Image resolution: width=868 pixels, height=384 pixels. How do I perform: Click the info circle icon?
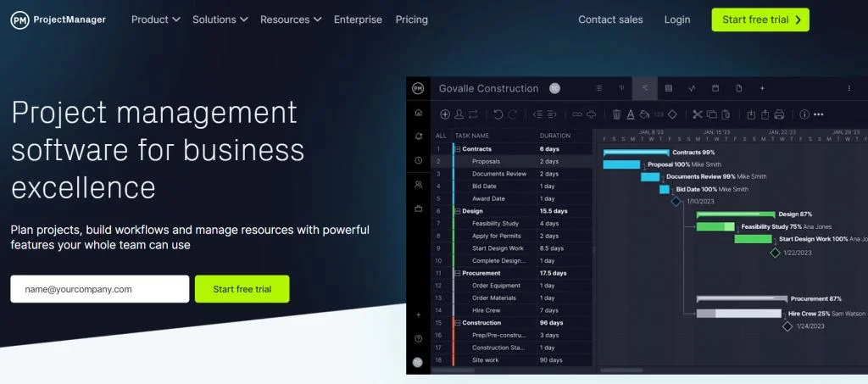(x=804, y=114)
